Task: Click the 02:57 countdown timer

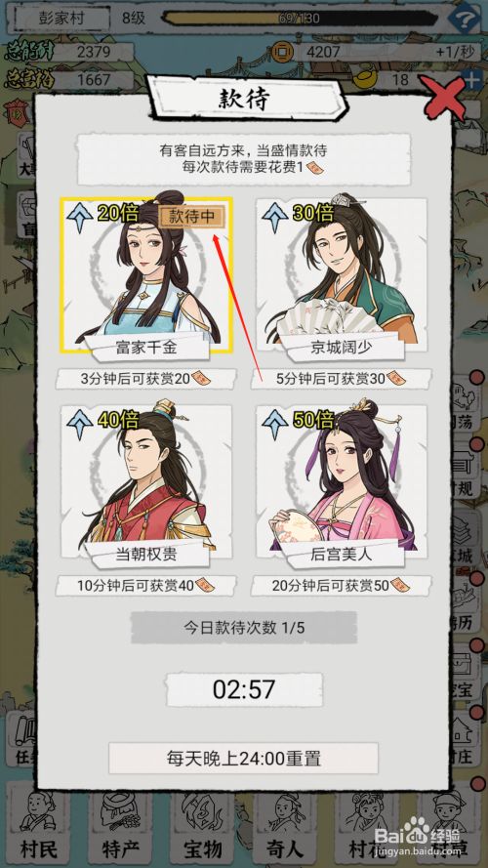Action: pos(244,689)
